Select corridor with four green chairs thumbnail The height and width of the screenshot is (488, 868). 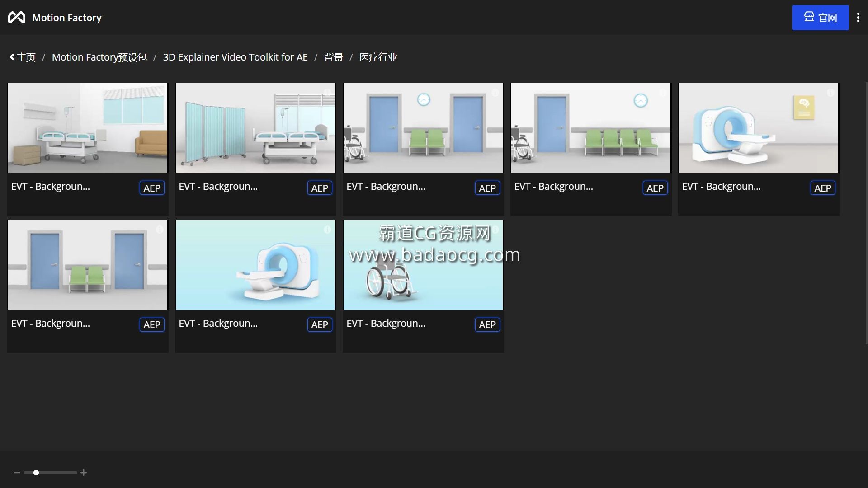(x=591, y=128)
